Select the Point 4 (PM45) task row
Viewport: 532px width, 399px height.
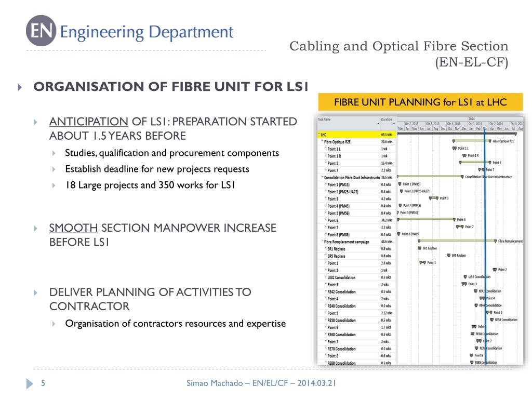tap(356, 206)
